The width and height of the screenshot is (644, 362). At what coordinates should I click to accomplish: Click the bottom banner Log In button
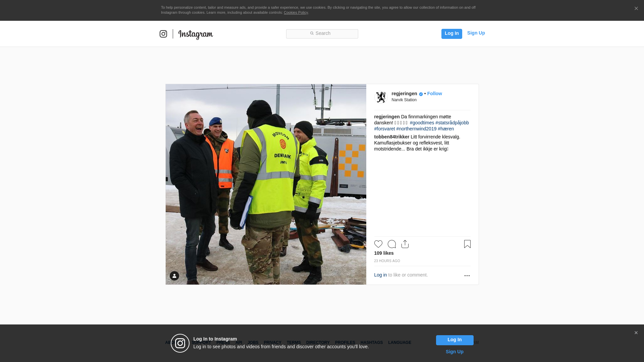click(x=454, y=340)
